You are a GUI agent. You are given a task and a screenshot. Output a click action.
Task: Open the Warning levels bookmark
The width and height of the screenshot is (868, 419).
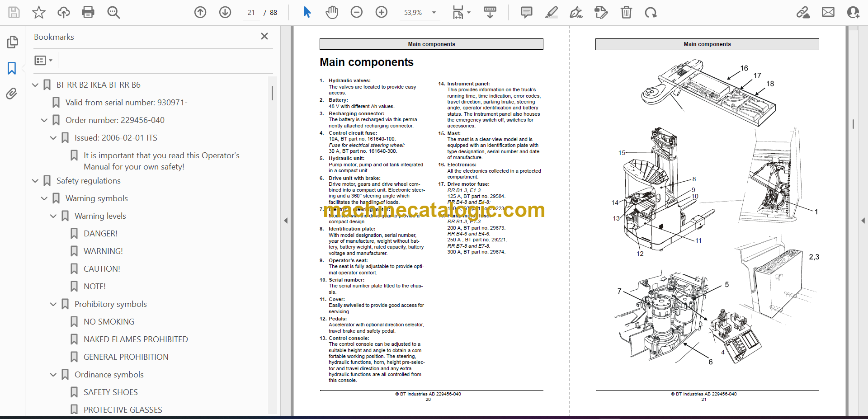tap(100, 216)
